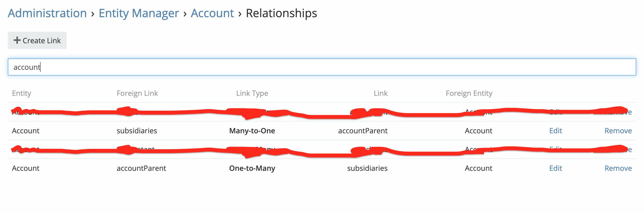Viewport: 644px width, 213px height.
Task: Remove the accountParent One-to-Many relationship
Action: point(618,168)
